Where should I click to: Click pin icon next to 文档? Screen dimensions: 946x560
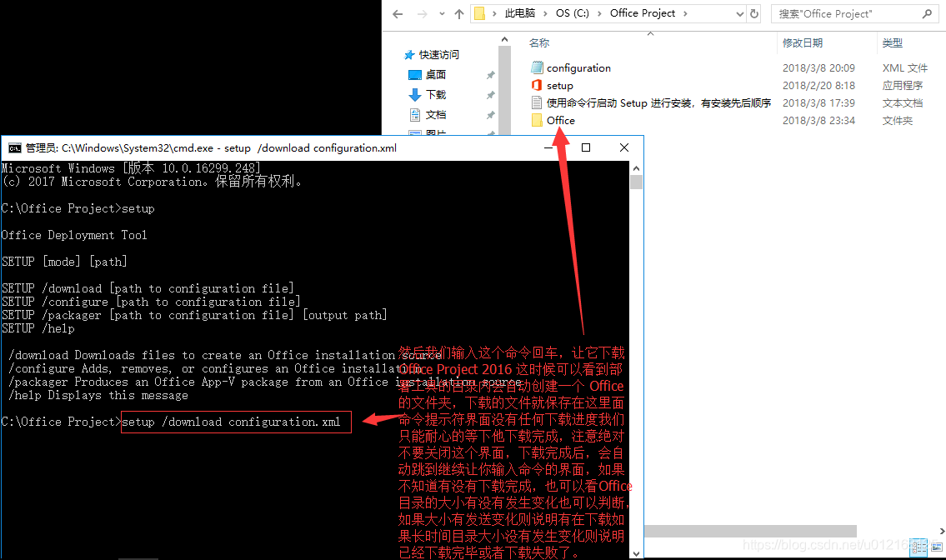(490, 115)
